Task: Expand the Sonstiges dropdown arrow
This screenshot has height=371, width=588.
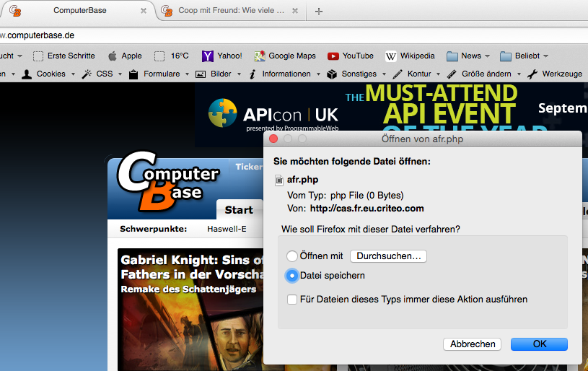Action: (x=384, y=74)
